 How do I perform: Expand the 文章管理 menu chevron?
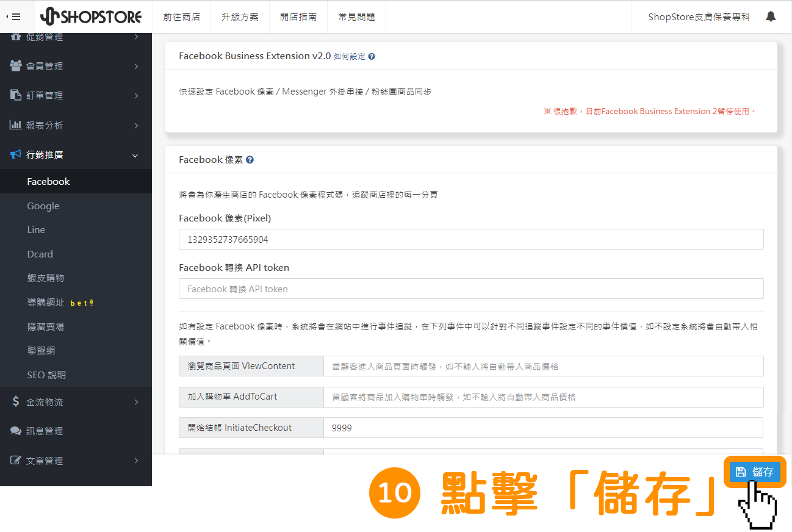click(135, 461)
